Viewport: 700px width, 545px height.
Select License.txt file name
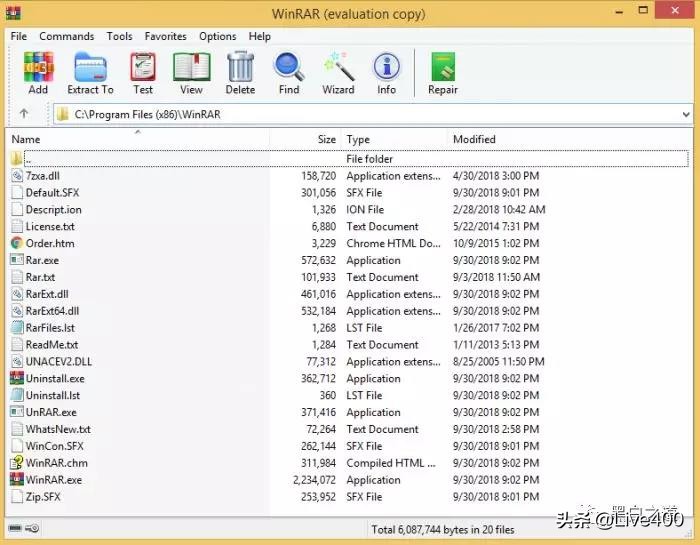click(x=50, y=226)
